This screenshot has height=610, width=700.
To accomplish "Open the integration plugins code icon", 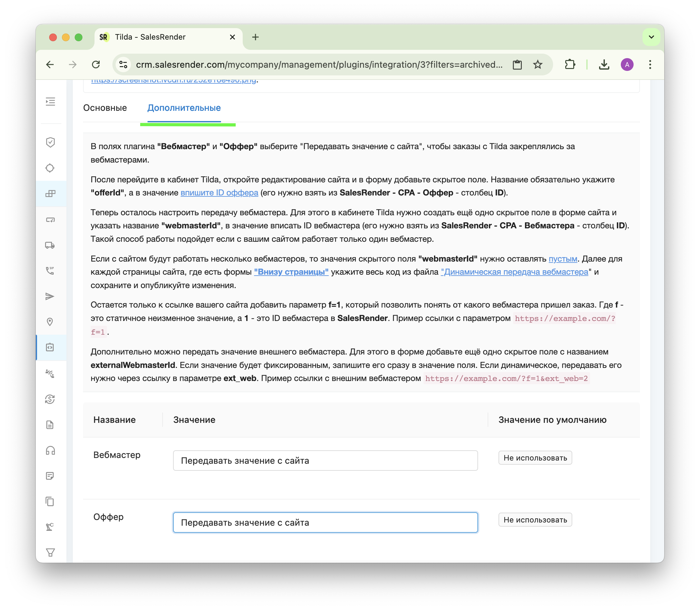I will pos(50,347).
